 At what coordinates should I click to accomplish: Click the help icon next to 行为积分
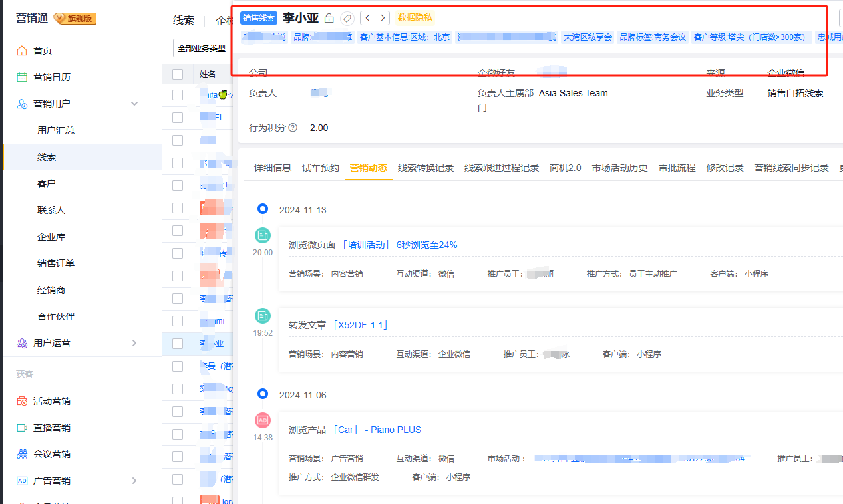point(293,128)
